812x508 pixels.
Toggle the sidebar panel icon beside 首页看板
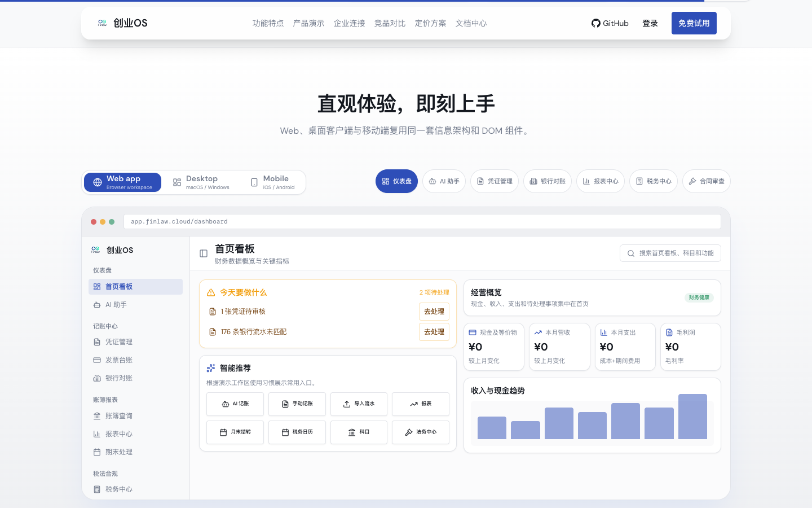204,253
